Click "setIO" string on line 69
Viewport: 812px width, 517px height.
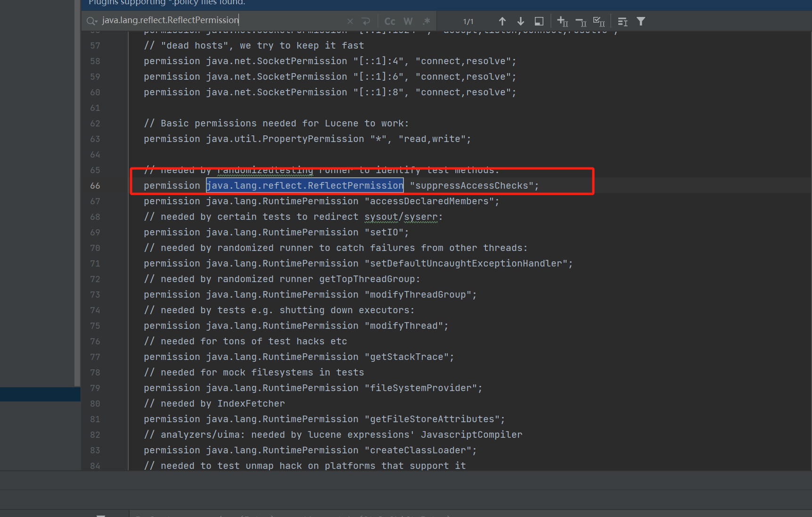point(384,233)
